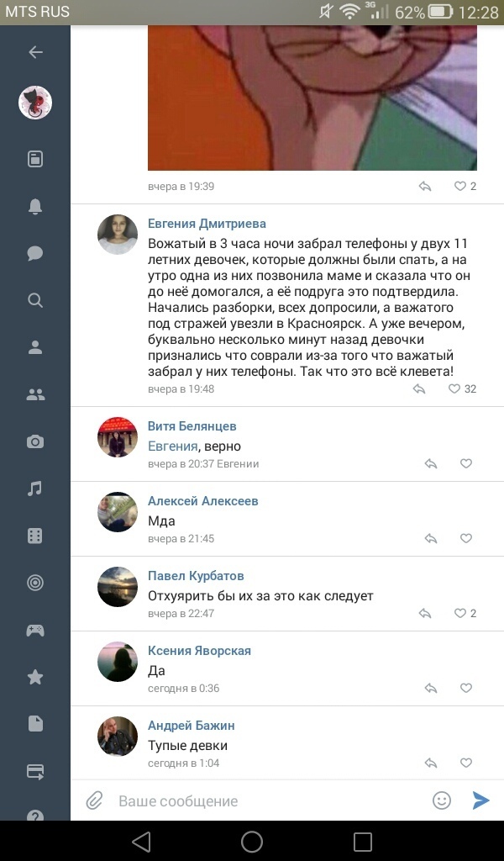Open messages chat bubble icon
Viewport: 504px width, 861px height.
point(35,253)
